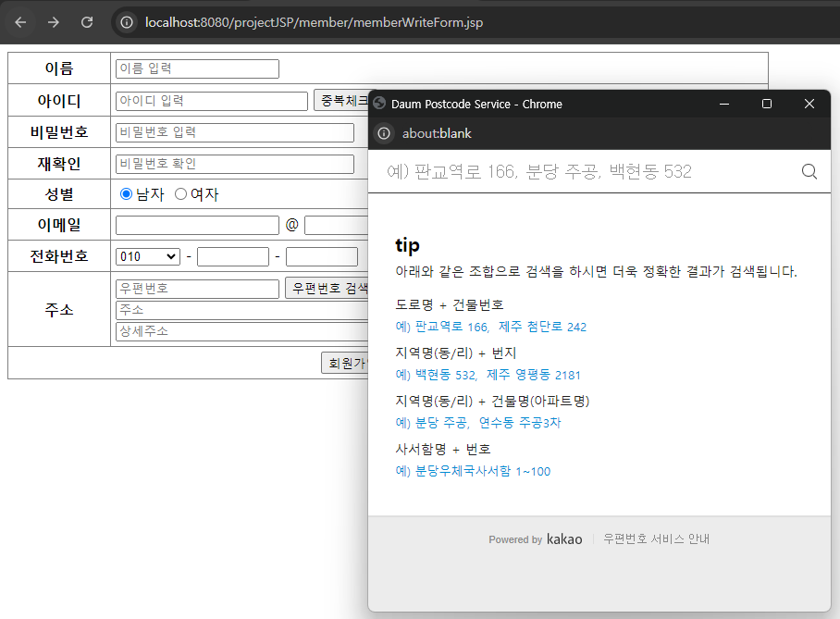Click the address bar with localhost URL
The image size is (840, 619).
(x=314, y=22)
